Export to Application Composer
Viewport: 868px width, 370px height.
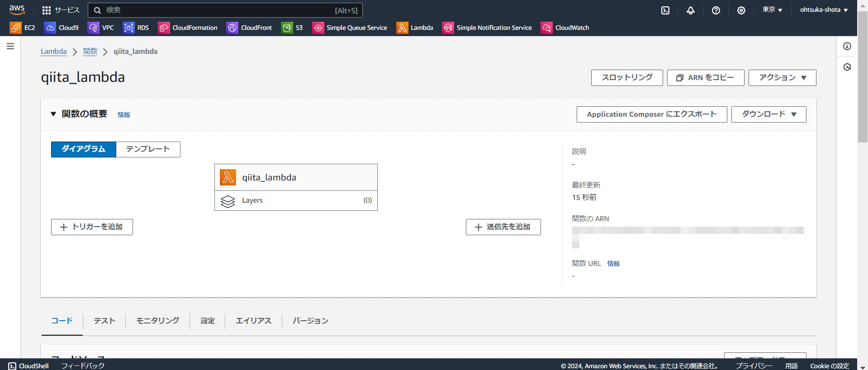coord(652,114)
